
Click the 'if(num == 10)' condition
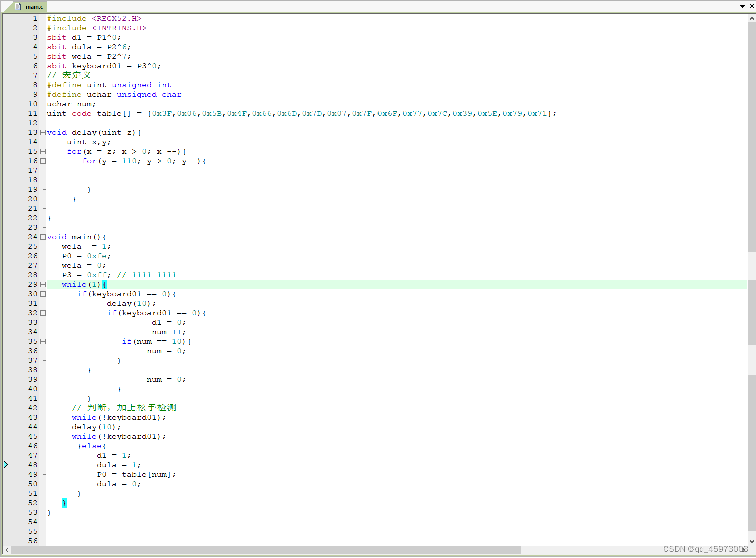156,342
